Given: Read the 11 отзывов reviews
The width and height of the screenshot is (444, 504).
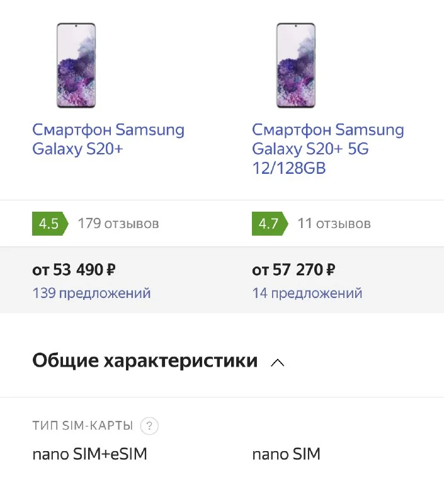Looking at the screenshot, I should (x=334, y=224).
